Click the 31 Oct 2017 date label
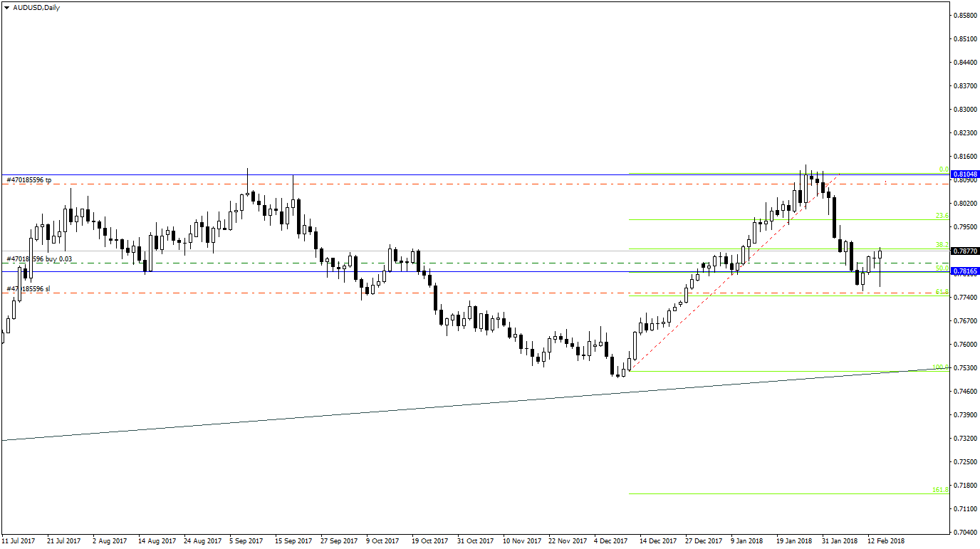 (x=475, y=541)
